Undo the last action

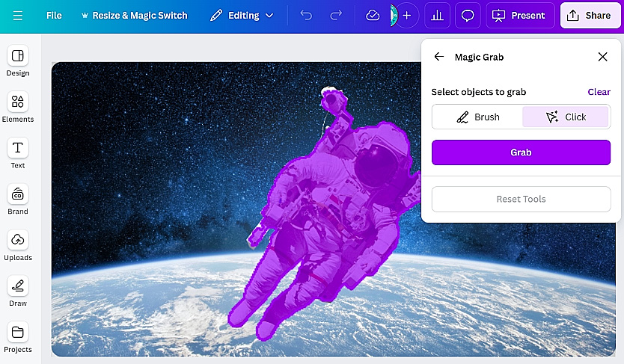(x=305, y=16)
